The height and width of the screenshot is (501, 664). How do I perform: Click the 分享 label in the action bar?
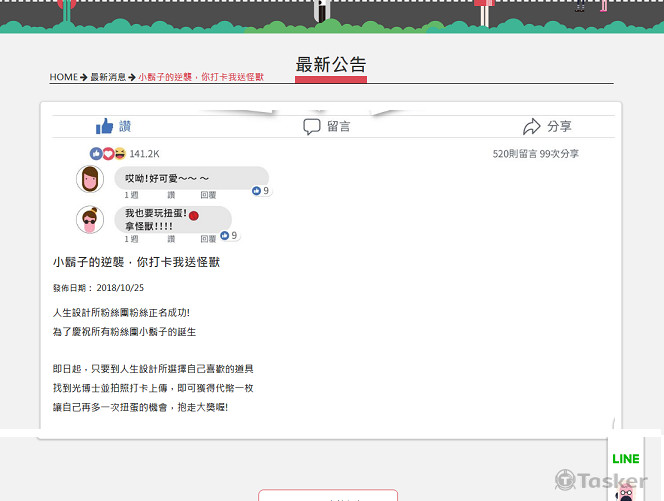(x=559, y=126)
